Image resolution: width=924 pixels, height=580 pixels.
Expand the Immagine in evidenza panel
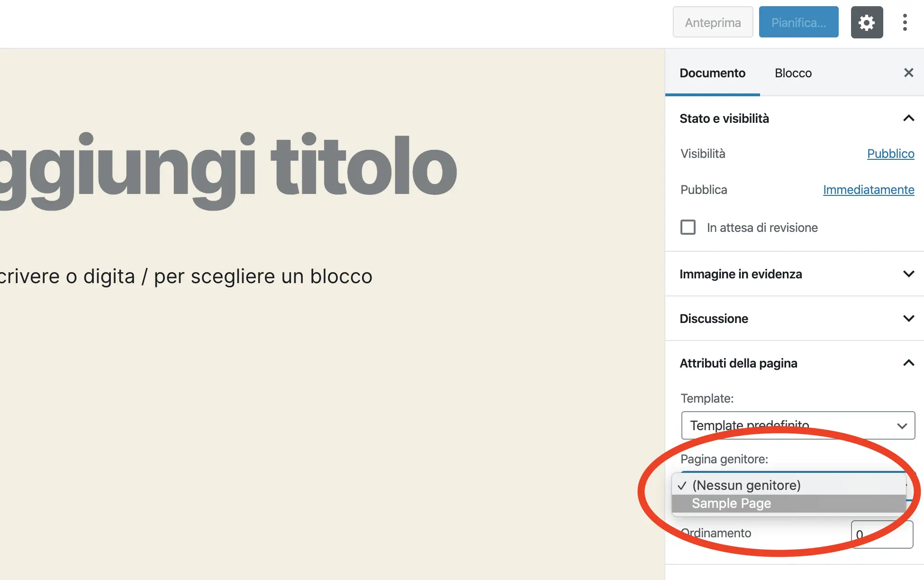908,274
